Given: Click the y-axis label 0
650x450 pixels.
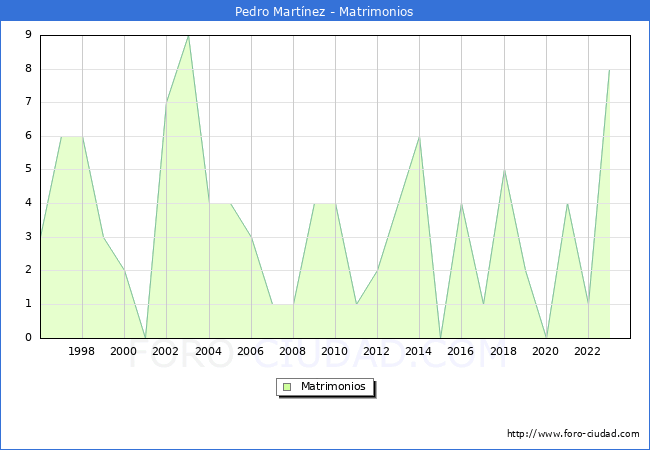Looking at the screenshot, I should (x=29, y=337).
